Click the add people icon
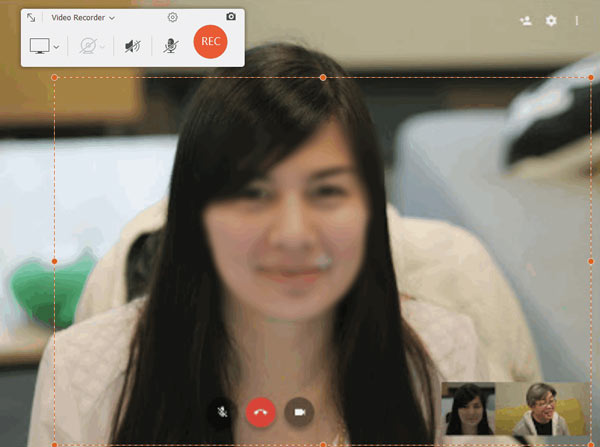The image size is (600, 447). point(526,20)
